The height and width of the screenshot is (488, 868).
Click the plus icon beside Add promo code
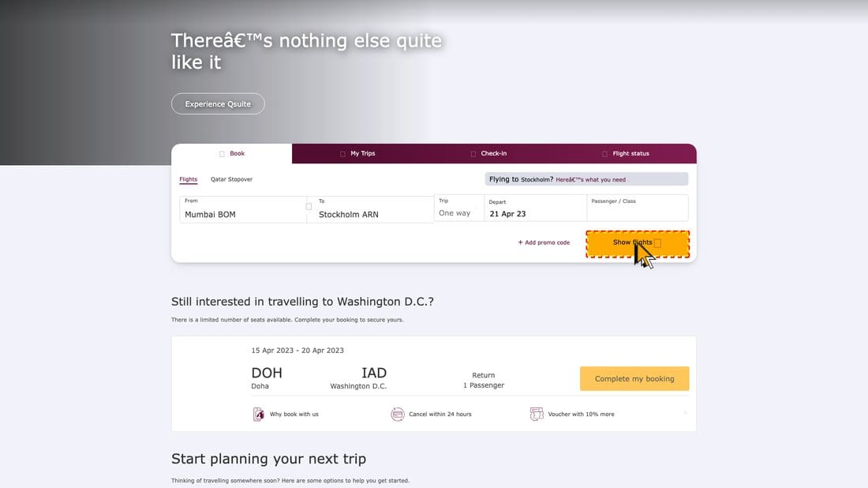(x=520, y=242)
